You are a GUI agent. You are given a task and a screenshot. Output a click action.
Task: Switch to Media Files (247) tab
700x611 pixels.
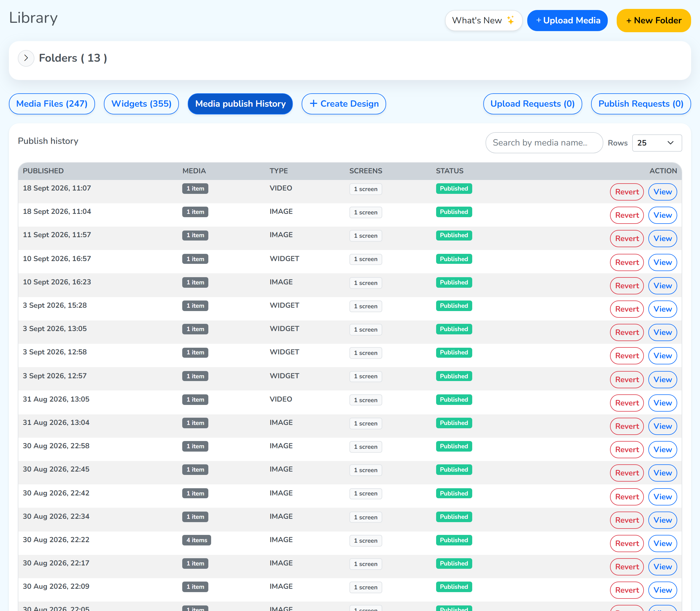(x=52, y=104)
